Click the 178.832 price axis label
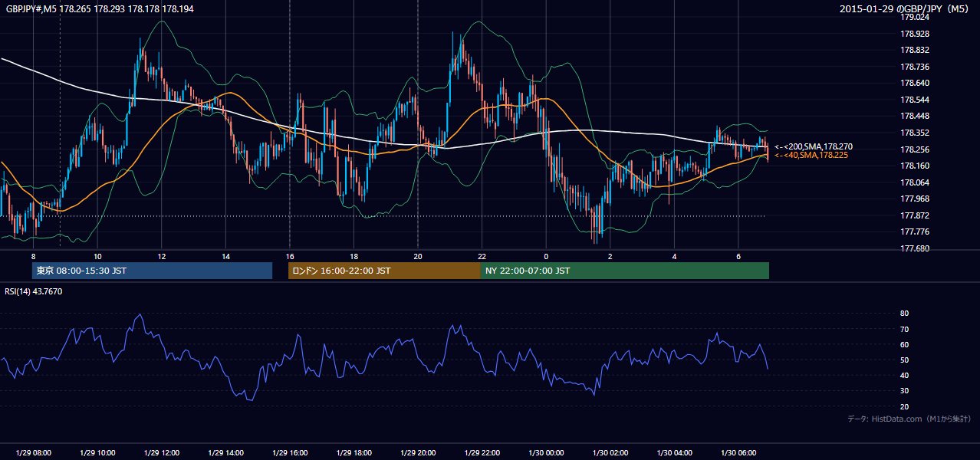The height and width of the screenshot is (460, 980). tap(914, 50)
